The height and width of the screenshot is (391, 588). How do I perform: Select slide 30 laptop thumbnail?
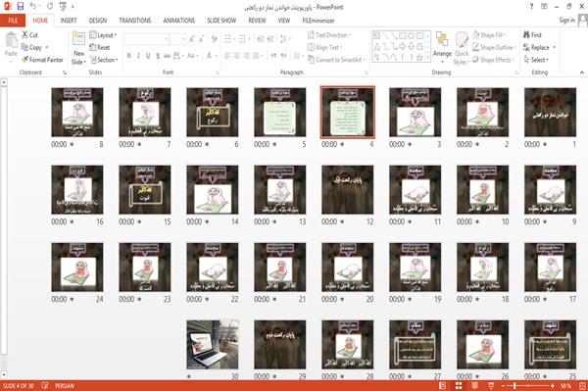coord(213,345)
